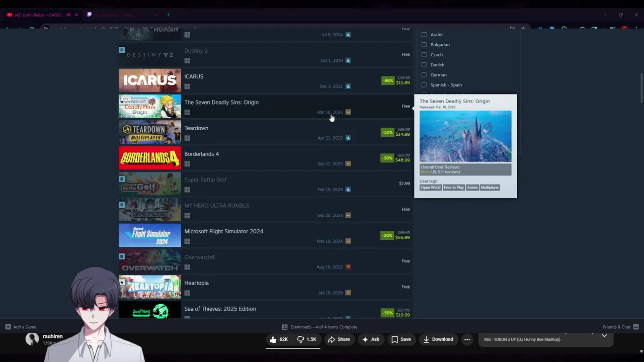Click Windows icon in Microsoft Flight Simulator row
The width and height of the screenshot is (644, 362).
(x=187, y=241)
